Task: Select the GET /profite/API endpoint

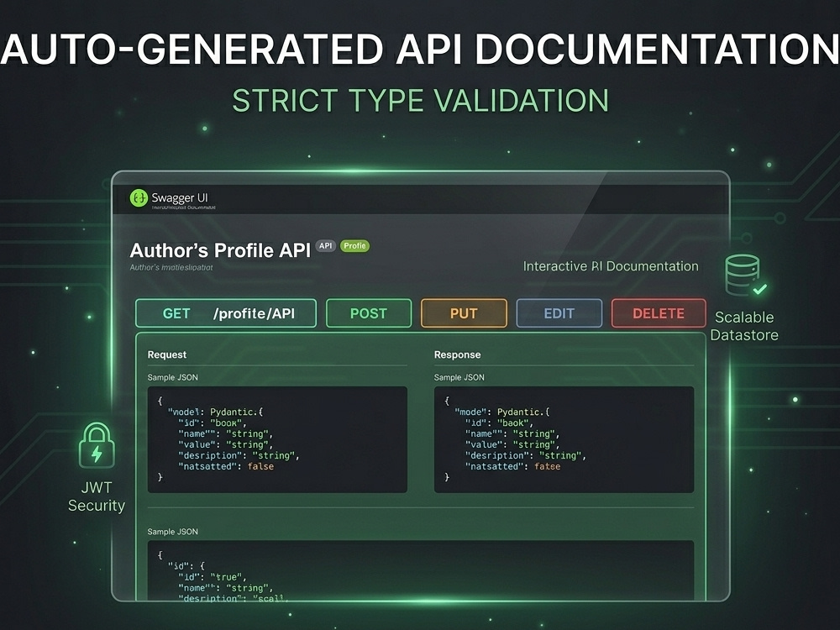Action: [x=225, y=313]
